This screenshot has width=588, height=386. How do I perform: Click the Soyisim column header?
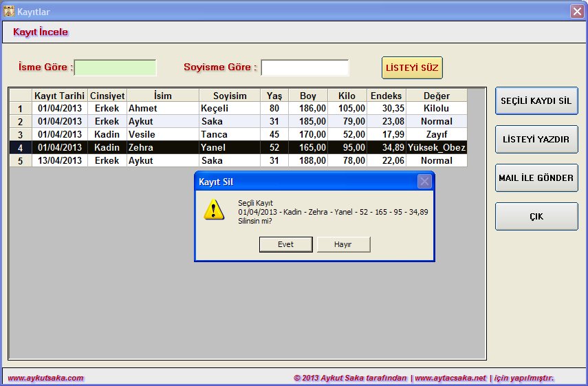(x=230, y=95)
